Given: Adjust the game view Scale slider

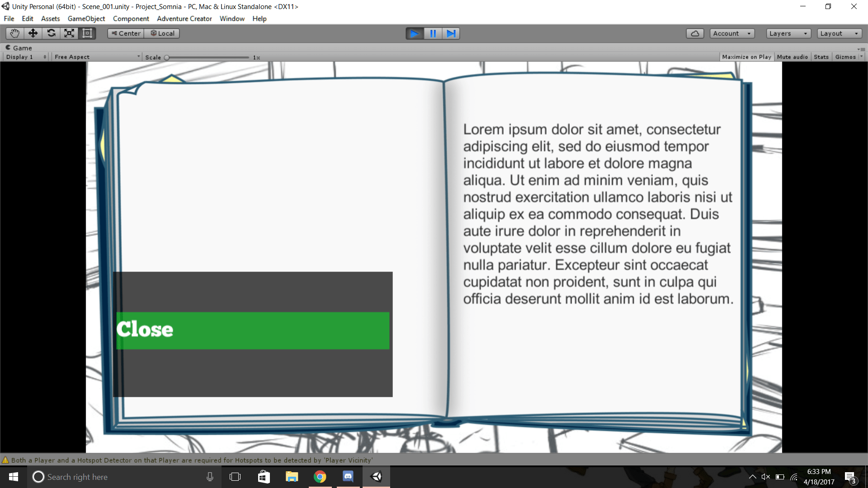Looking at the screenshot, I should pos(167,57).
